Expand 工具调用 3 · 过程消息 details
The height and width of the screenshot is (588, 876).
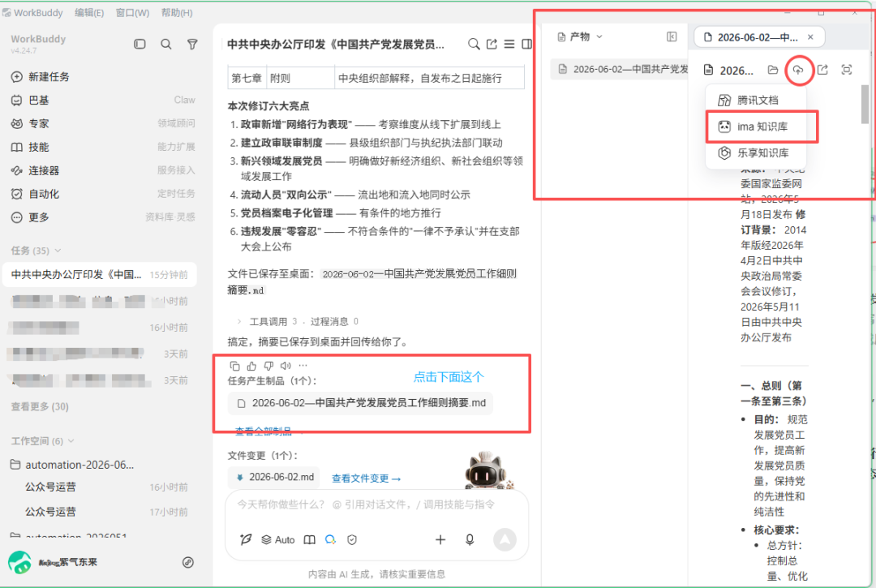tap(298, 322)
